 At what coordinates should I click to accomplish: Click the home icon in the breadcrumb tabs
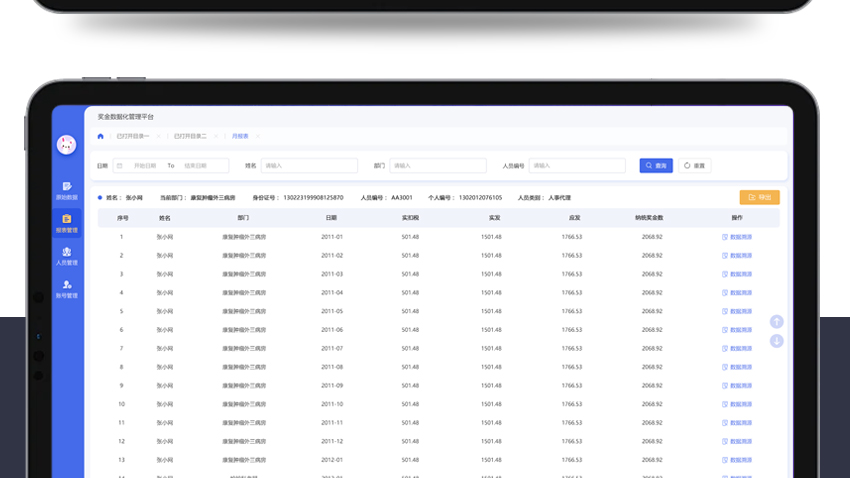(100, 135)
